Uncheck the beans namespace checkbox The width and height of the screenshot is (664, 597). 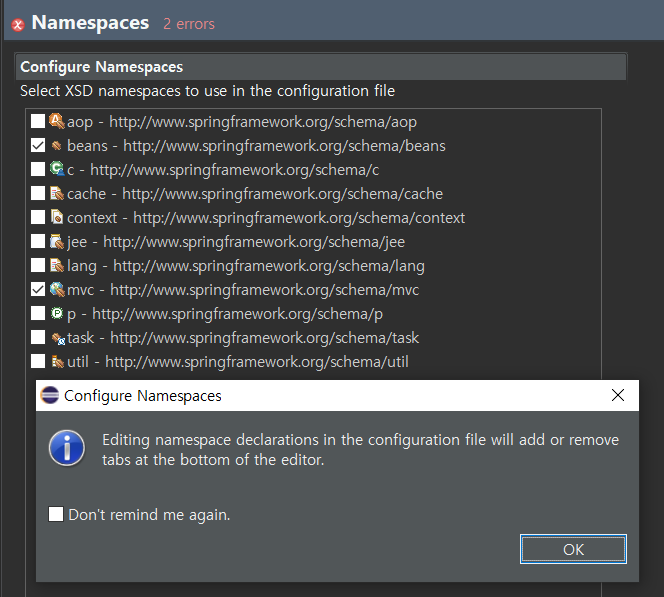(38, 145)
